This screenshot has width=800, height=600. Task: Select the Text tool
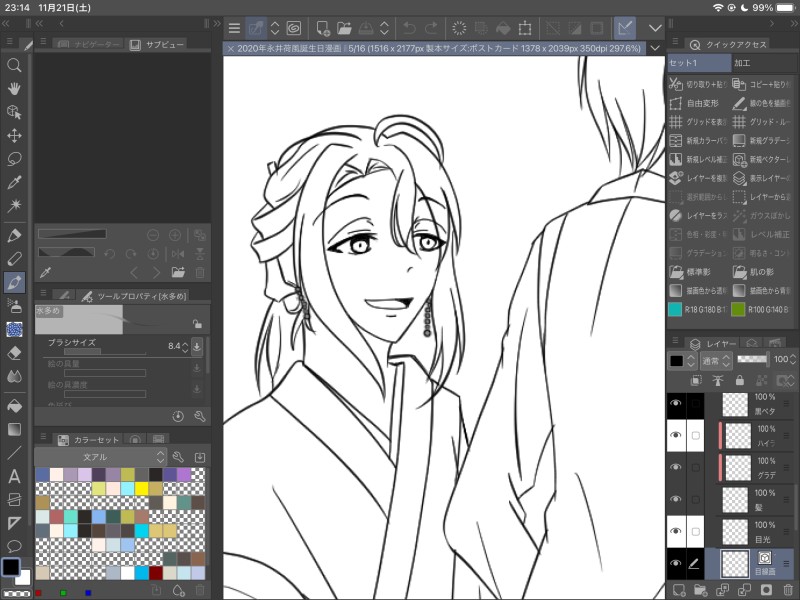(14, 477)
